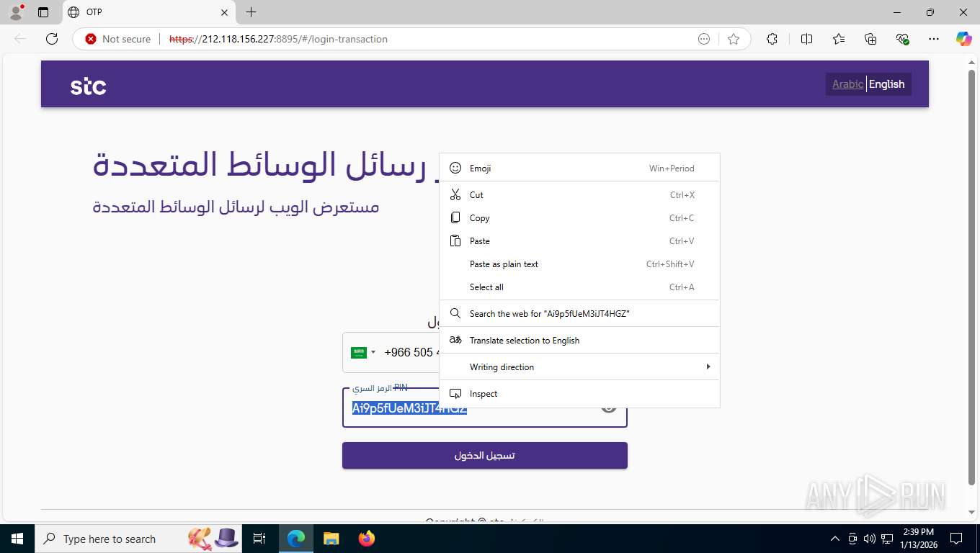Expand the Writing direction submenu

point(579,367)
